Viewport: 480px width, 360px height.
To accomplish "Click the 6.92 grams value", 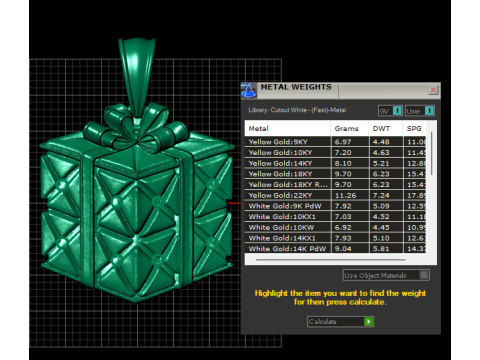I will point(343,227).
